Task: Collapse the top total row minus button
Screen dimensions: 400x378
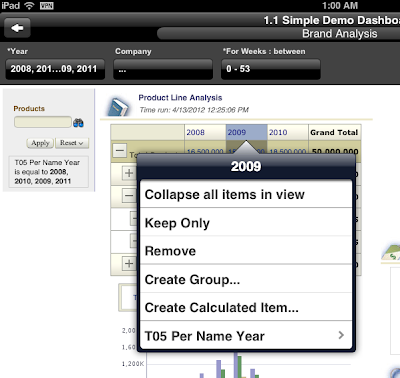Action: 120,150
